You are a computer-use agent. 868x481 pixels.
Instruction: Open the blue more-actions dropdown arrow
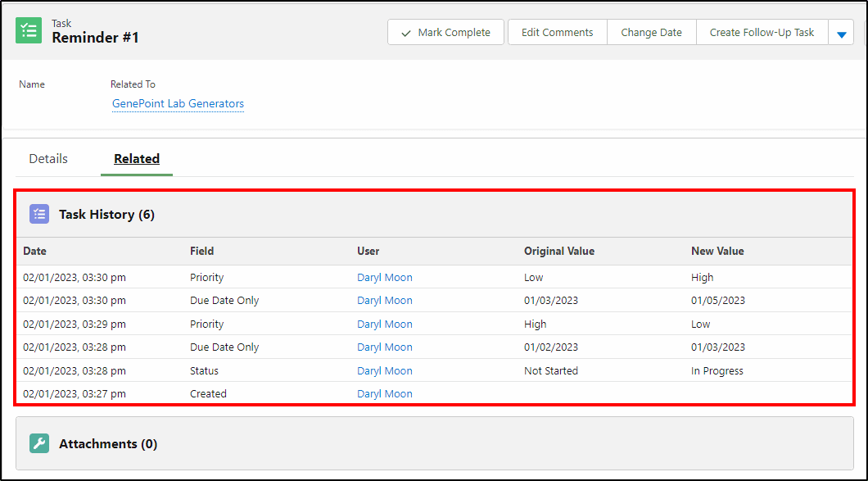pyautogui.click(x=842, y=34)
